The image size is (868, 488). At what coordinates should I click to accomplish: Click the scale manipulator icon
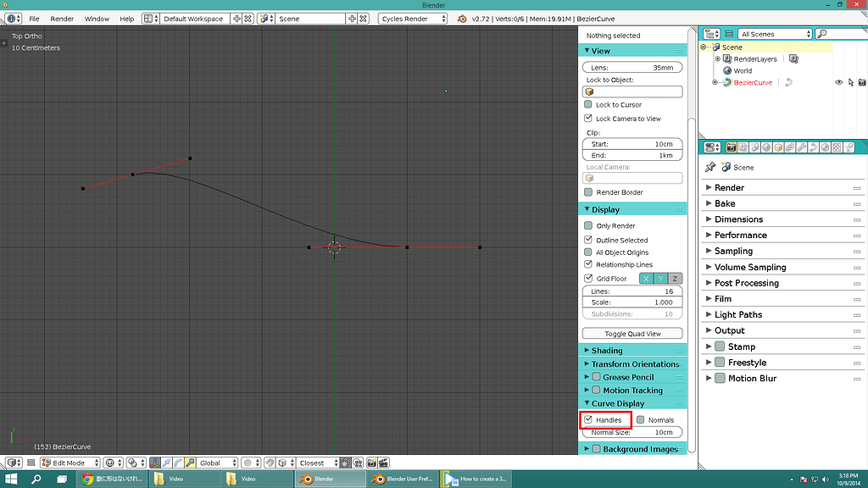coord(190,463)
